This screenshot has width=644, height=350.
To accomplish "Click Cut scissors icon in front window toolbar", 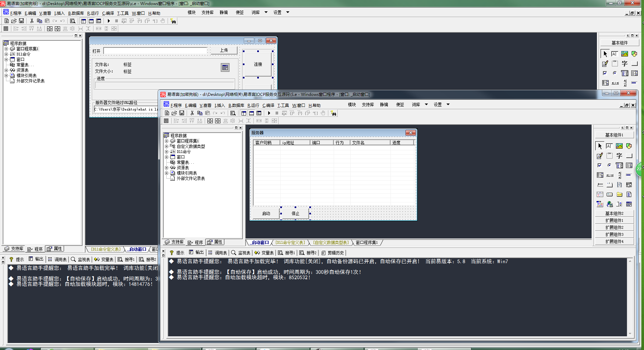I will 192,113.
